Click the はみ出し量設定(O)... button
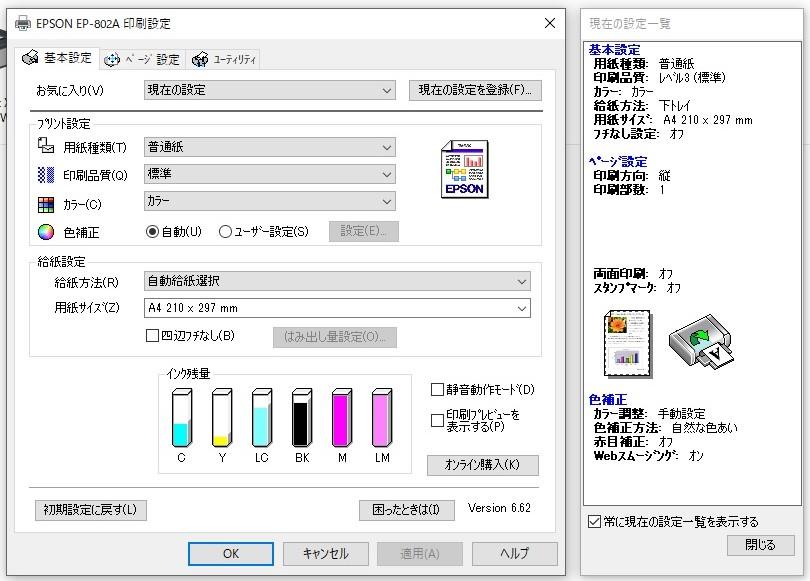The height and width of the screenshot is (581, 810). [335, 337]
